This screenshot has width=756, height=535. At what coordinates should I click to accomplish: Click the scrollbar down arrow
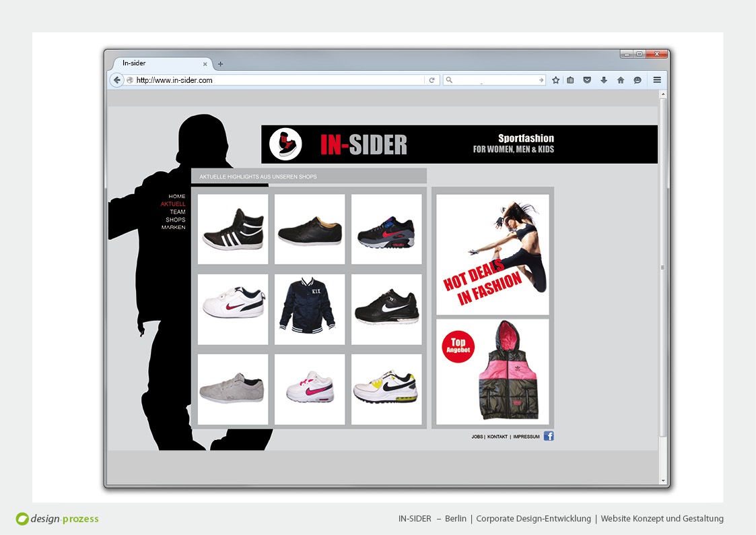[663, 480]
